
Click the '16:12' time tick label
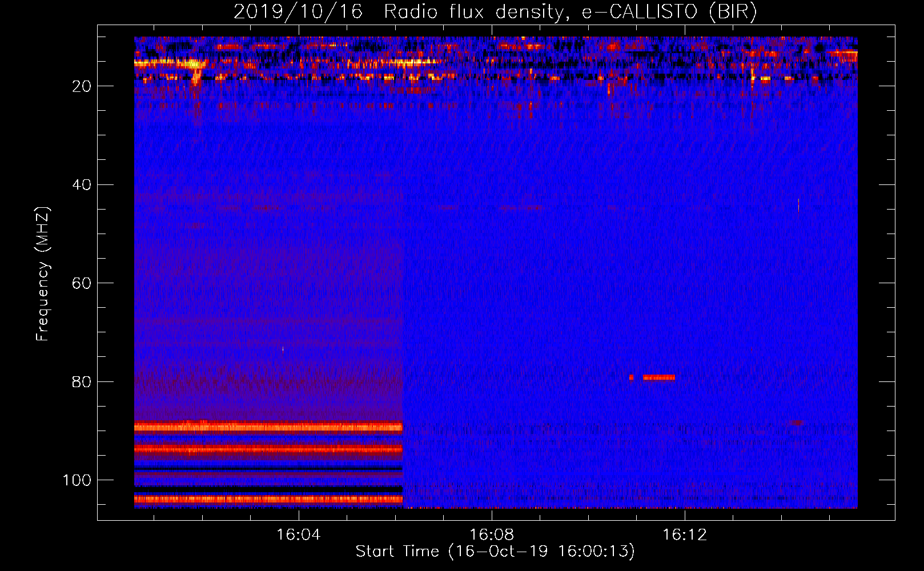coord(685,535)
